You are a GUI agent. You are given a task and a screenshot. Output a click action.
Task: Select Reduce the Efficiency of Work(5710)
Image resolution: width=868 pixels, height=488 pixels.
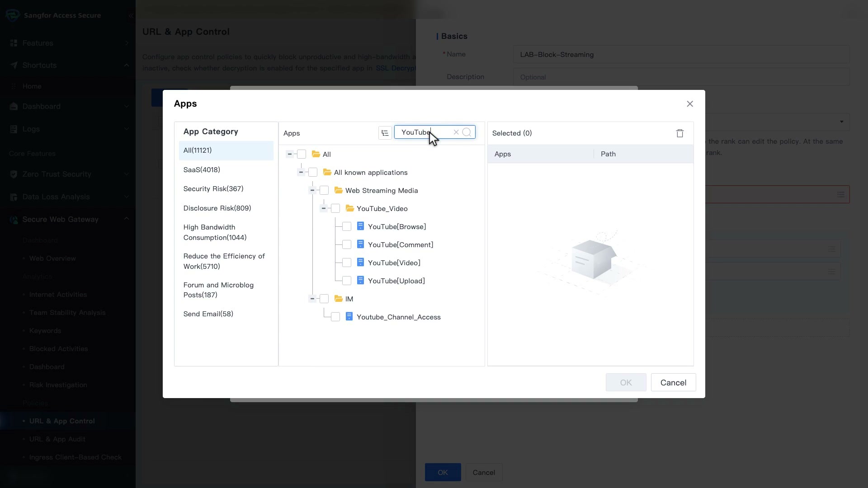tap(226, 261)
